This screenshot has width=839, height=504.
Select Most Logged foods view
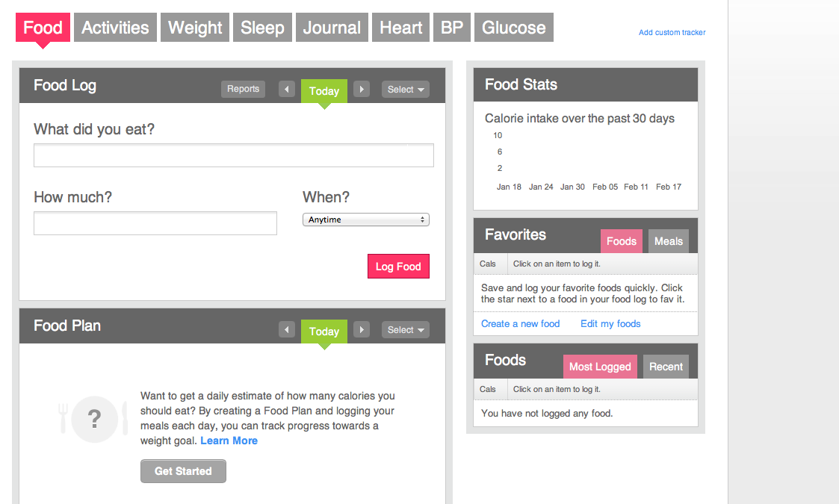(x=600, y=367)
